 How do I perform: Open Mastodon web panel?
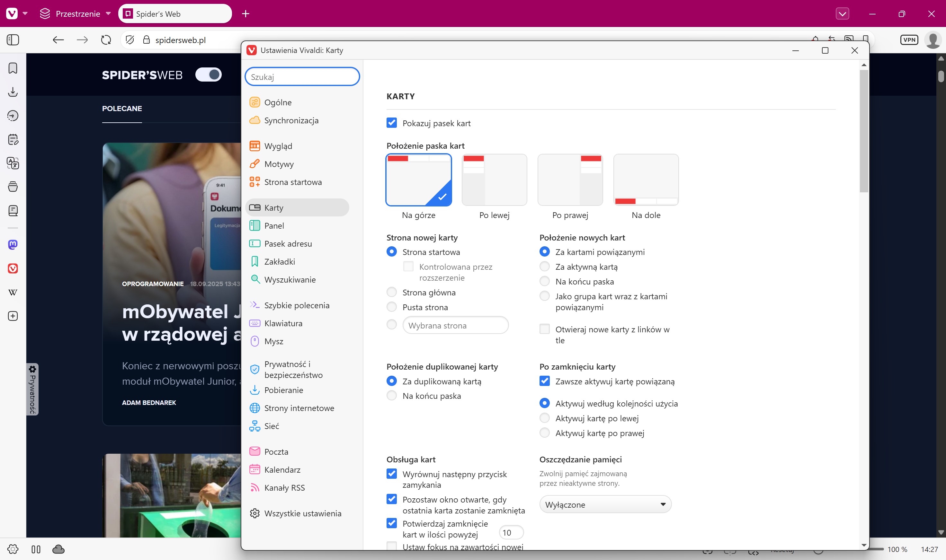coord(13,245)
